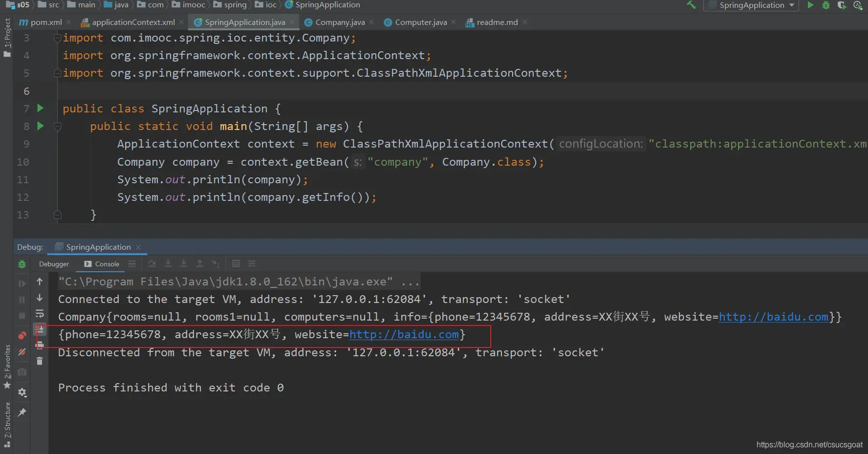Open the Project tool window button

(7, 37)
